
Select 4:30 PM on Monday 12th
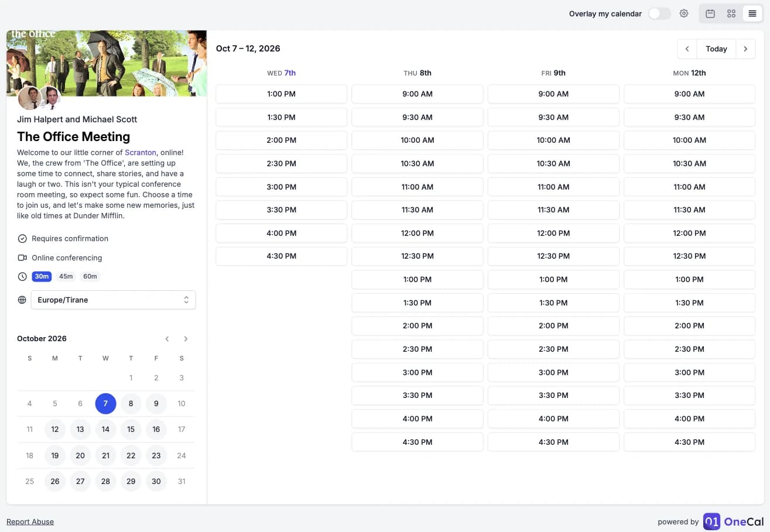click(689, 442)
